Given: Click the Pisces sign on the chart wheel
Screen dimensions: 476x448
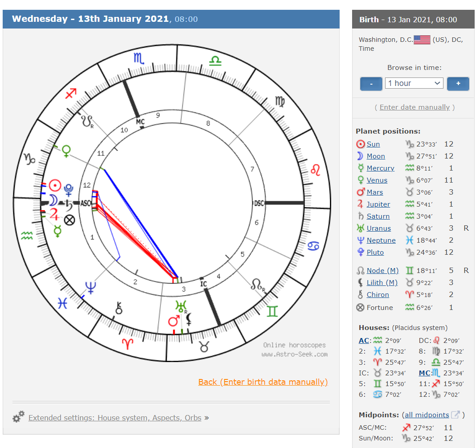Looking at the screenshot, I should (62, 303).
